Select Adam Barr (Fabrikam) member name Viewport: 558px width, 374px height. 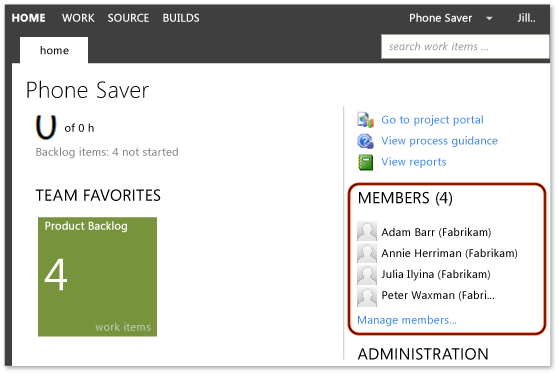coord(436,232)
